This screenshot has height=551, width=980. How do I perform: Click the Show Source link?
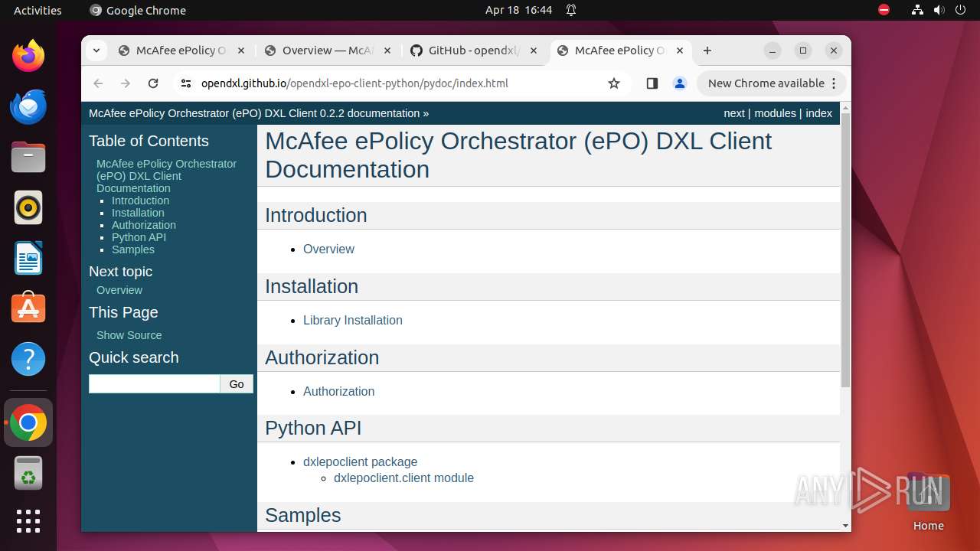click(x=129, y=335)
